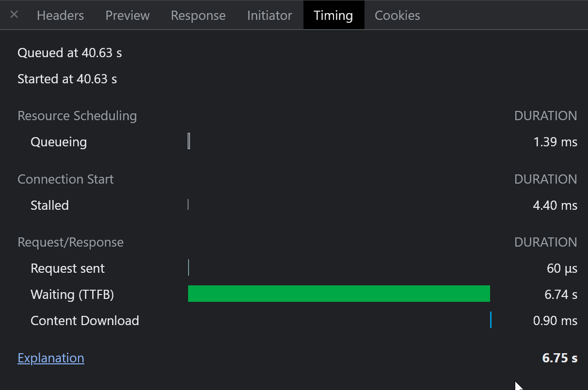588x390 pixels.
Task: Click the total 6.75 s value
Action: 559,358
